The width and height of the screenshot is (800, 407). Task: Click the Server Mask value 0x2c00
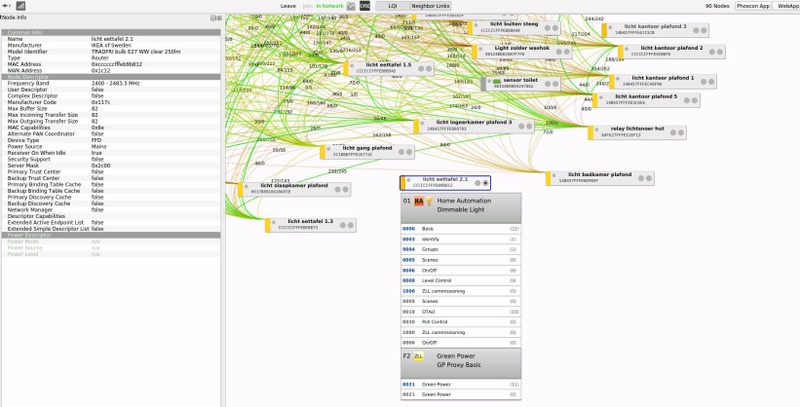coord(101,165)
